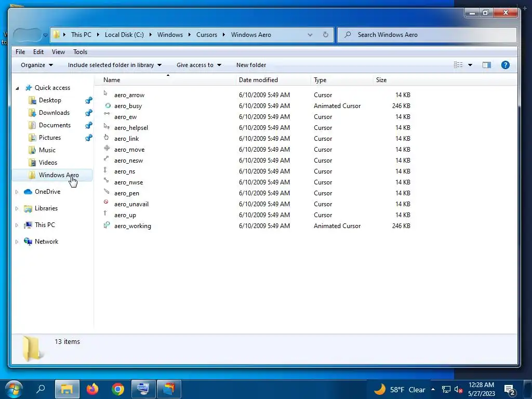Select Pictures in Quick access

[x=50, y=137]
